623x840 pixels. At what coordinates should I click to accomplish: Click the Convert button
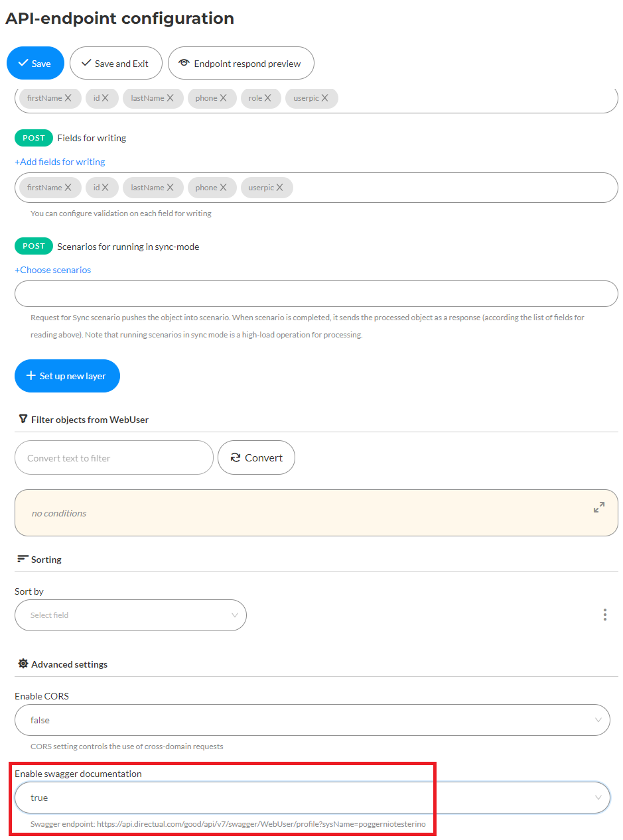(x=256, y=458)
